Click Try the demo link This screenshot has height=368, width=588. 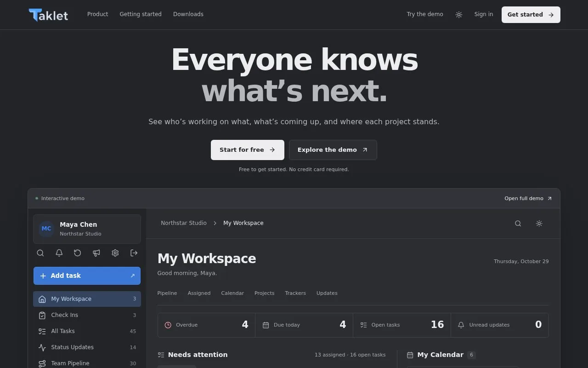click(x=425, y=14)
